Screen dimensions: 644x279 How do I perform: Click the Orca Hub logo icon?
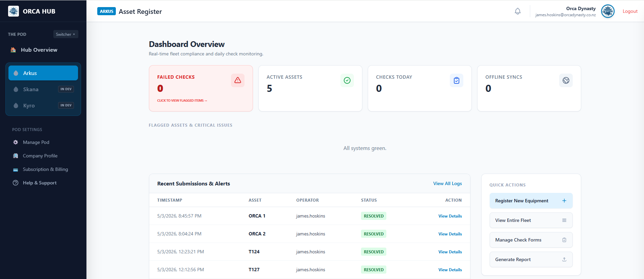click(14, 11)
